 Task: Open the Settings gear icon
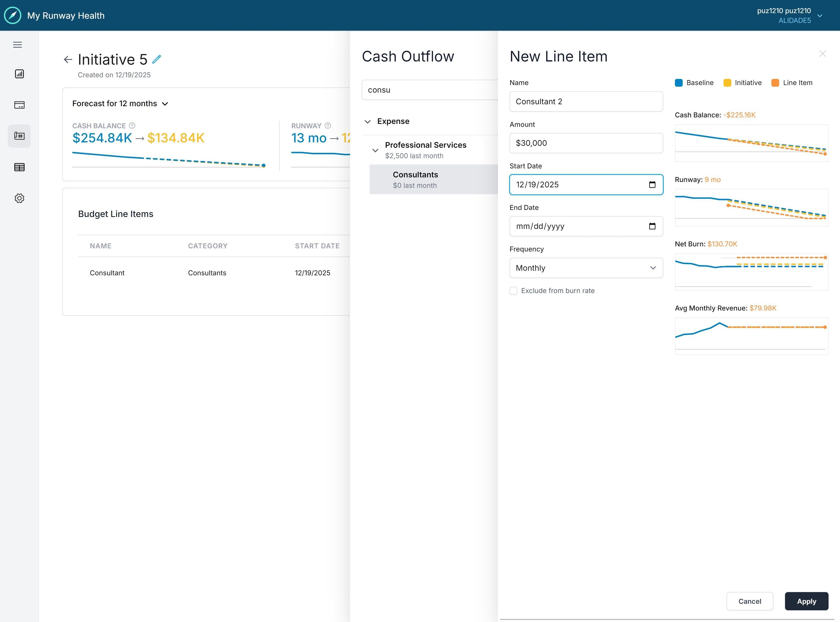click(19, 199)
